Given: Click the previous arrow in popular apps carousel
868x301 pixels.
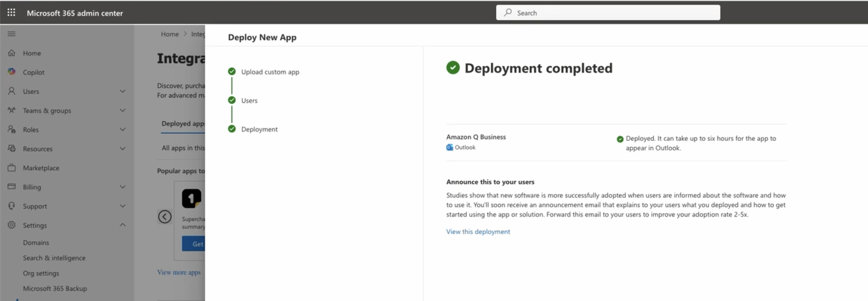Looking at the screenshot, I should coord(165,216).
